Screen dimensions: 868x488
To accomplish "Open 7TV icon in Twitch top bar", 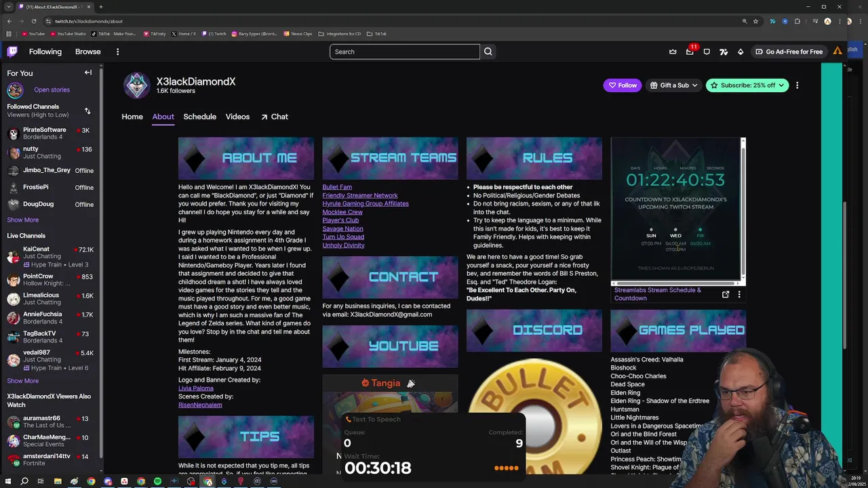I will (724, 52).
